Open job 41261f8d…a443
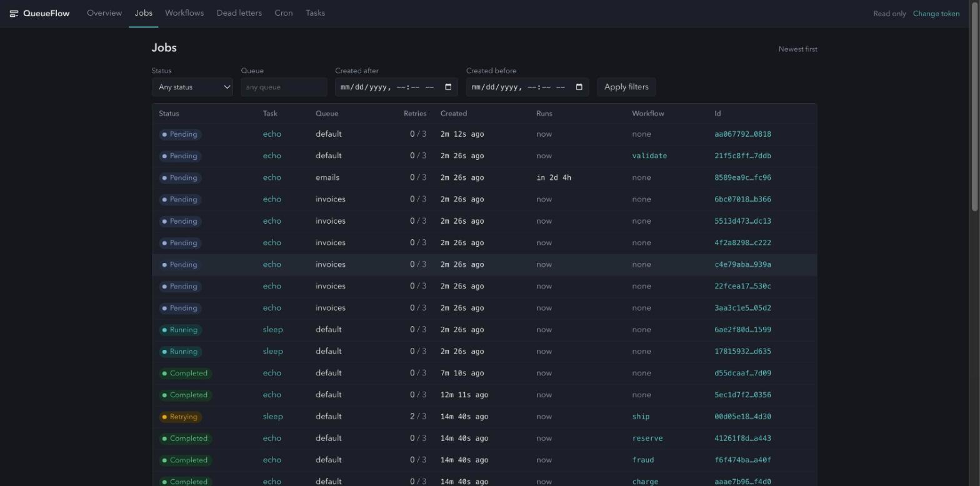 [742, 439]
